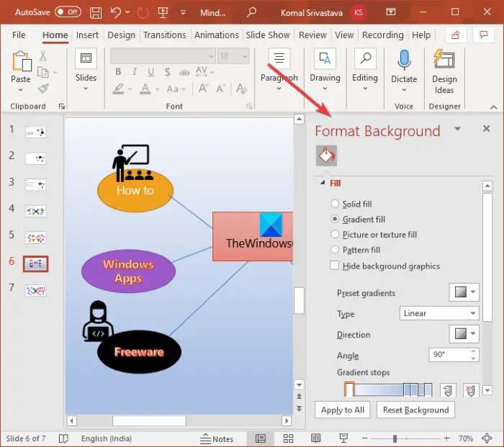
Task: Start presentation from beginning icon
Action: pyautogui.click(x=163, y=12)
